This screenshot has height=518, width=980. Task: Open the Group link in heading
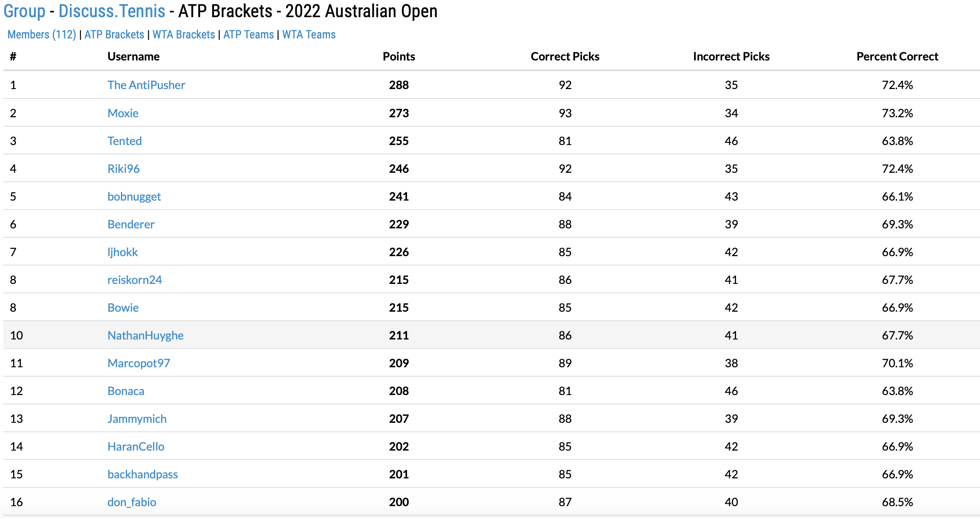point(24,11)
